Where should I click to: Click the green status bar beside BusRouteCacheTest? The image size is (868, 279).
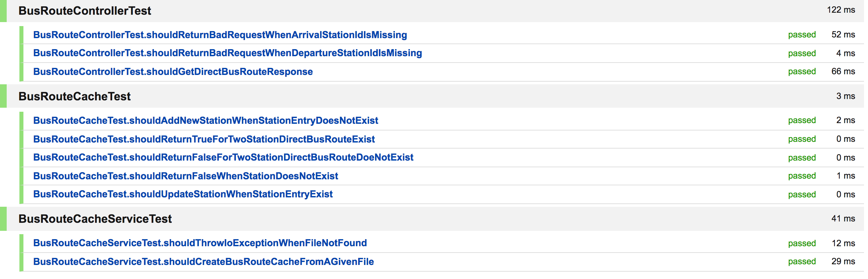coord(3,96)
